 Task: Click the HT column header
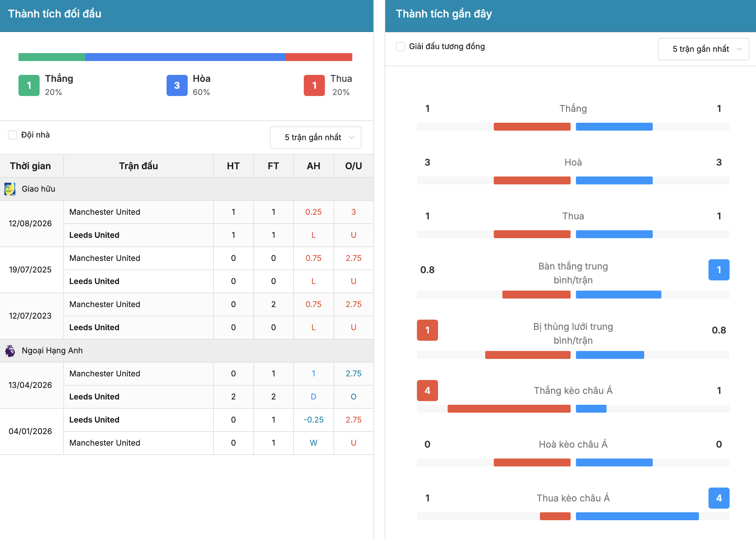pos(233,166)
